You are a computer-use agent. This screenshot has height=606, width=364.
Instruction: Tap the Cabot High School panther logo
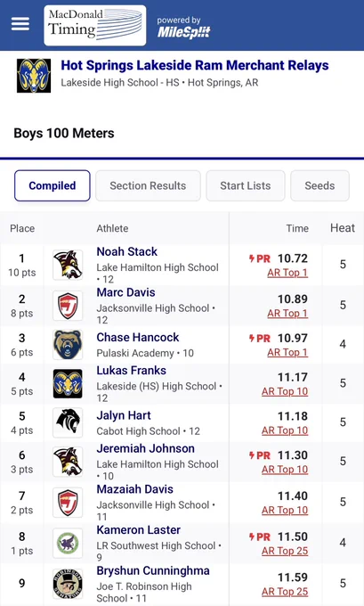[68, 422]
